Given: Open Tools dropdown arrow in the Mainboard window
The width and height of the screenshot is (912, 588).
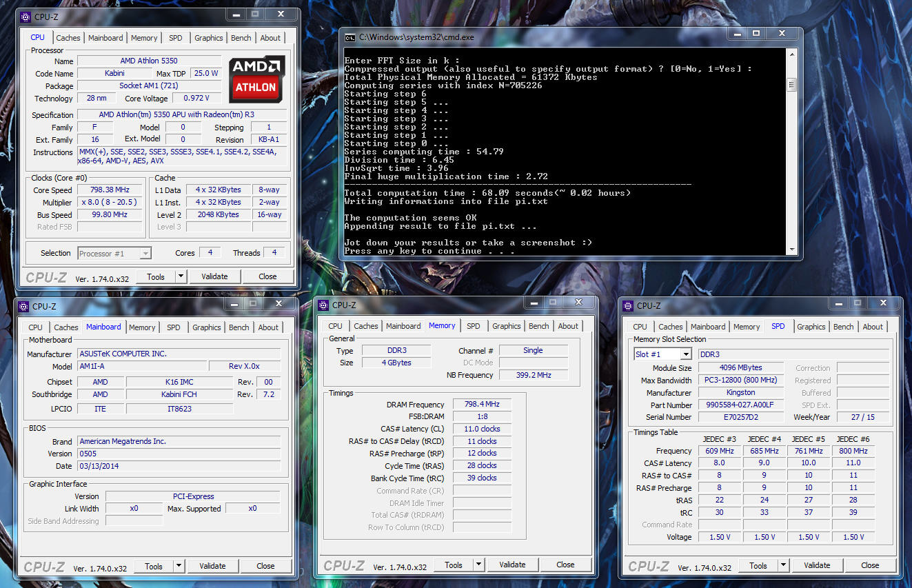Looking at the screenshot, I should coord(179,566).
